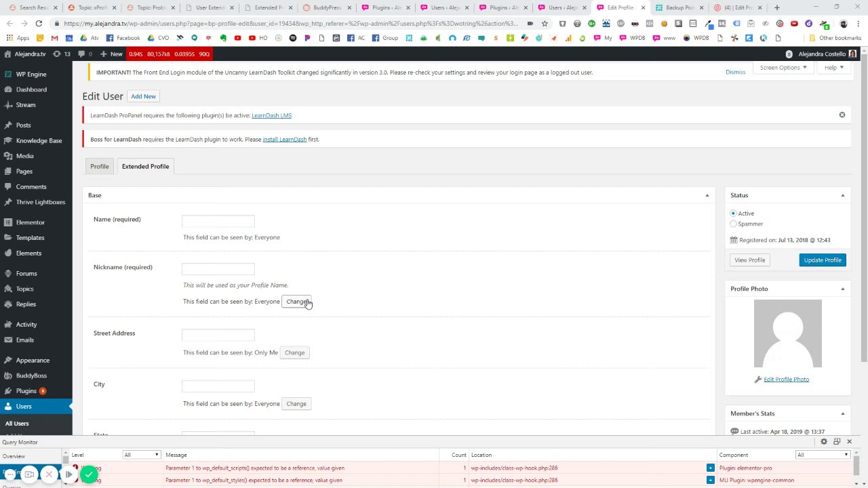Open the LearnDash LMS link
868x488 pixels.
(271, 115)
